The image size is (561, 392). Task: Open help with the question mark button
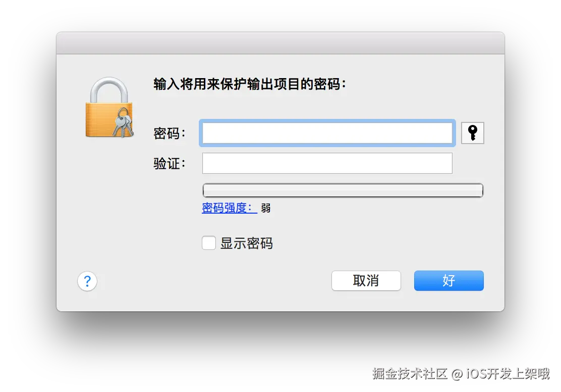pos(87,281)
